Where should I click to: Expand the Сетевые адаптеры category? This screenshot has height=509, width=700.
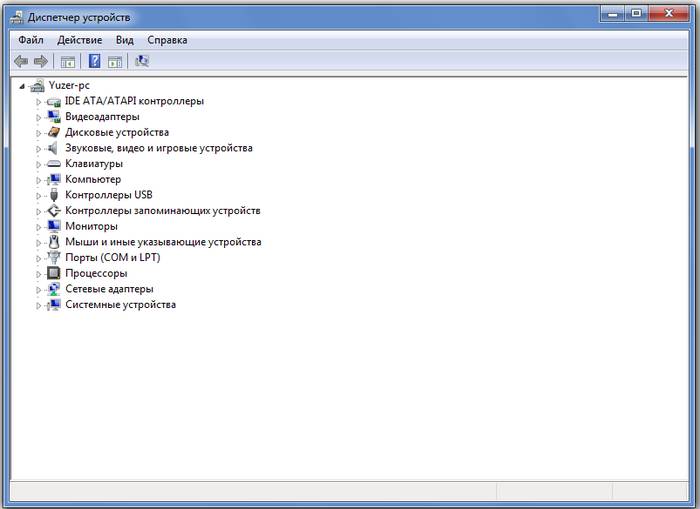[39, 289]
